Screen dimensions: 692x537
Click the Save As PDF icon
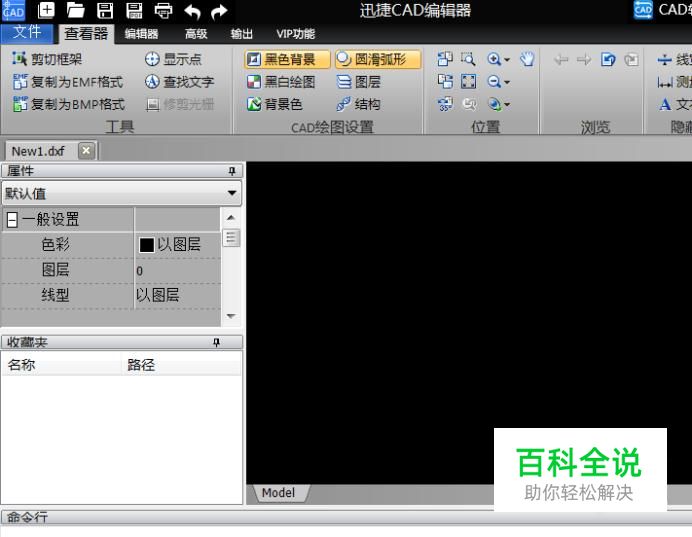click(134, 10)
